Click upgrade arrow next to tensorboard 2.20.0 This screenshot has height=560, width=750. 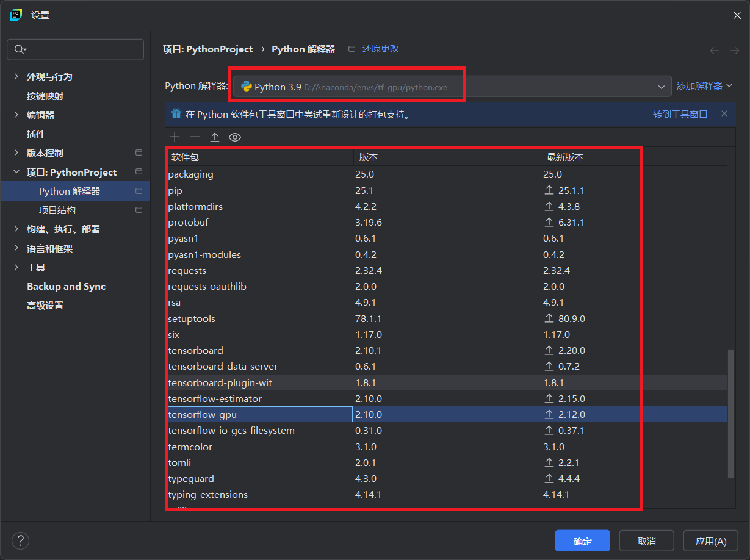[549, 351]
